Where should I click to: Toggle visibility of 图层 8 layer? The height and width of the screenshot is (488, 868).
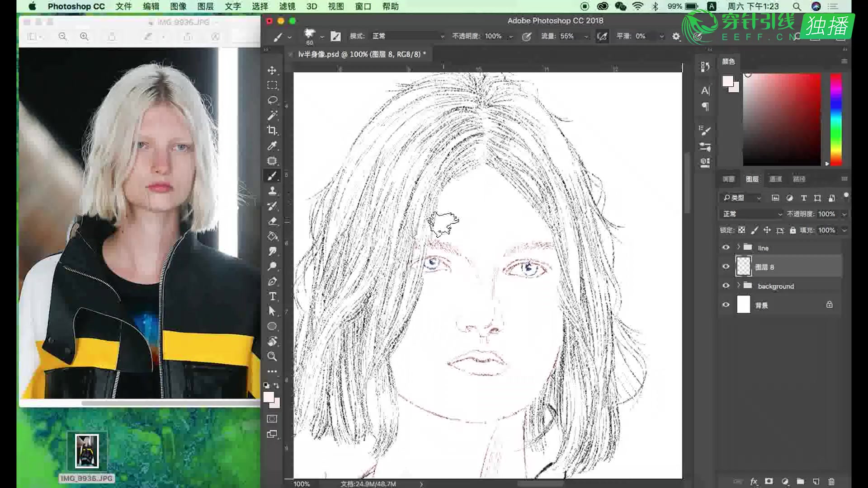(x=726, y=267)
